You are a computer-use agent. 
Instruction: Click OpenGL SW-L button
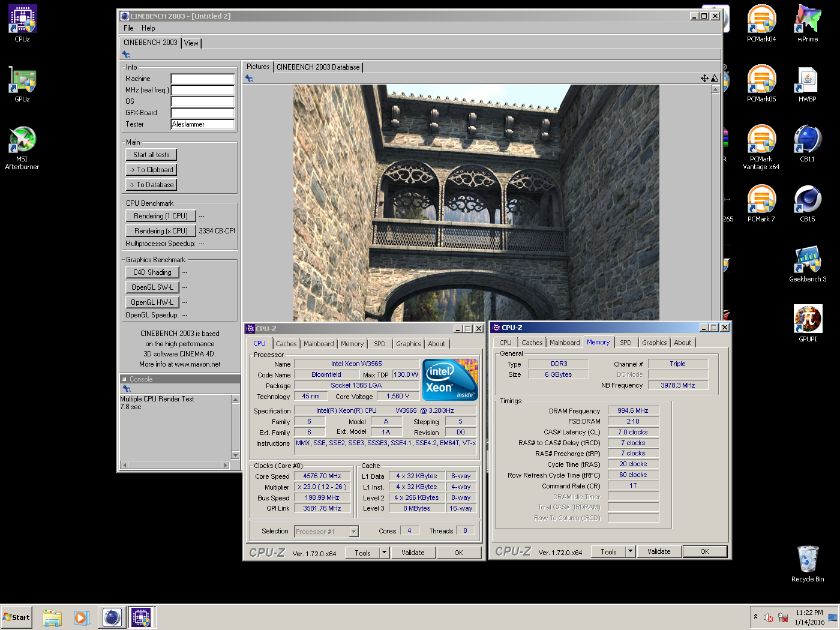point(152,287)
